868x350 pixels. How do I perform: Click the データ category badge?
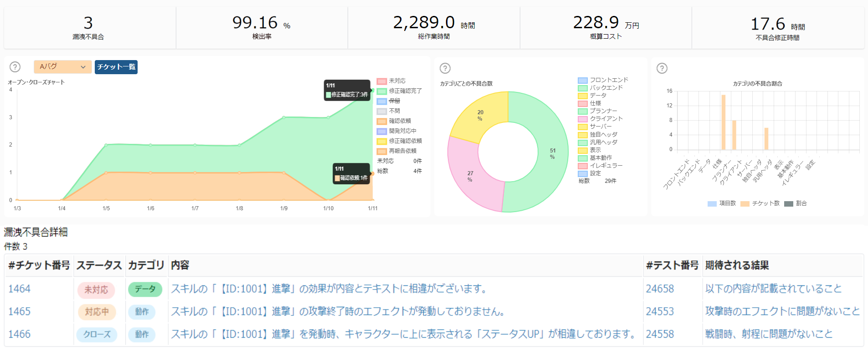pos(145,289)
